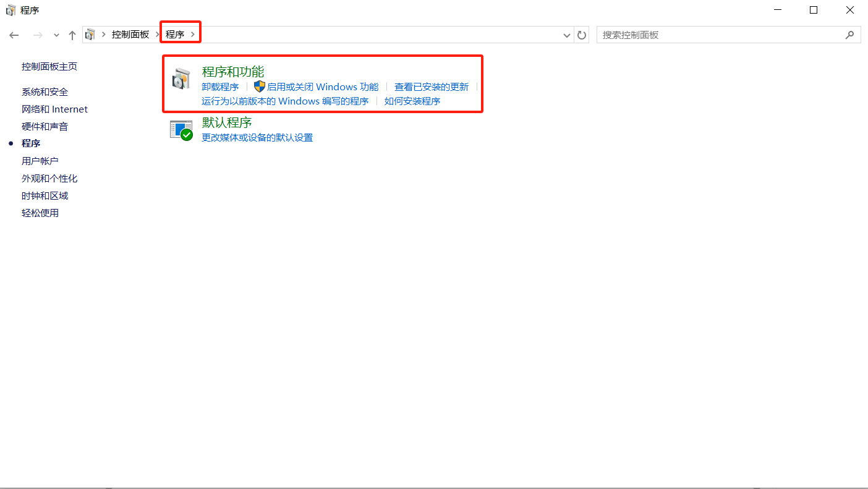Click the shield icon by Windows 功能
Image resolution: width=868 pixels, height=489 pixels.
[260, 87]
